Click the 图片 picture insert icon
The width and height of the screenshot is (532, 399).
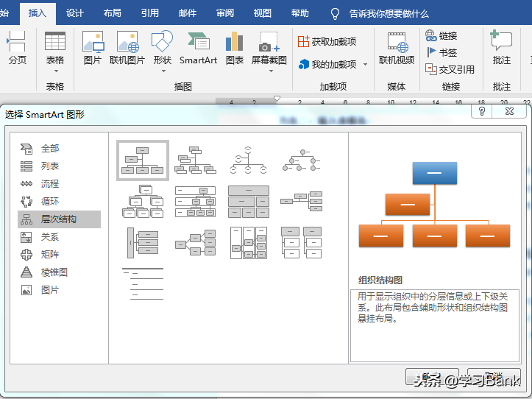(x=93, y=48)
